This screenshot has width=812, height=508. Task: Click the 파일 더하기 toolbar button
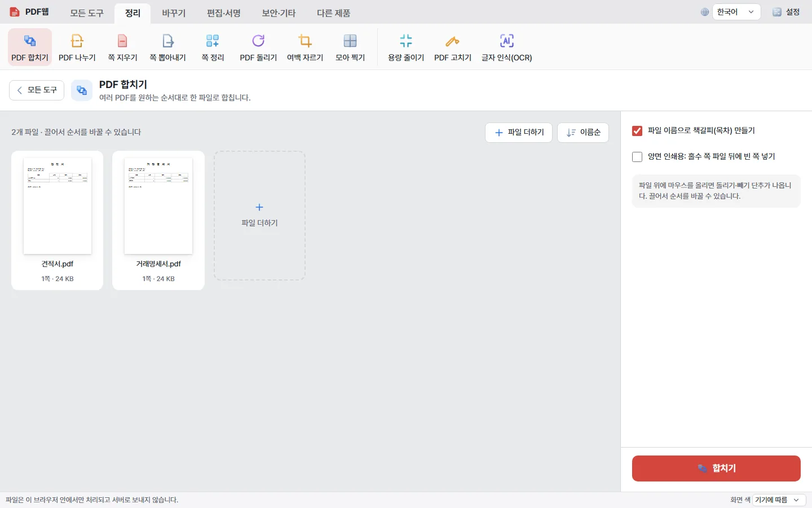point(519,133)
